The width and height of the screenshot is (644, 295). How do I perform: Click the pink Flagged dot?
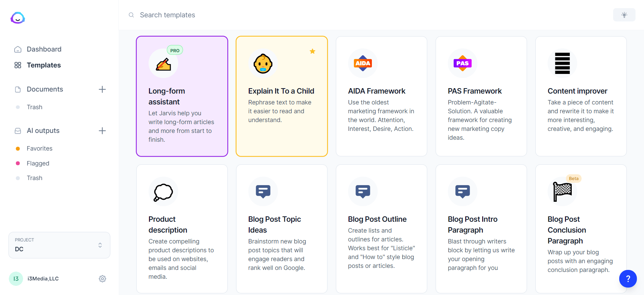pyautogui.click(x=18, y=163)
